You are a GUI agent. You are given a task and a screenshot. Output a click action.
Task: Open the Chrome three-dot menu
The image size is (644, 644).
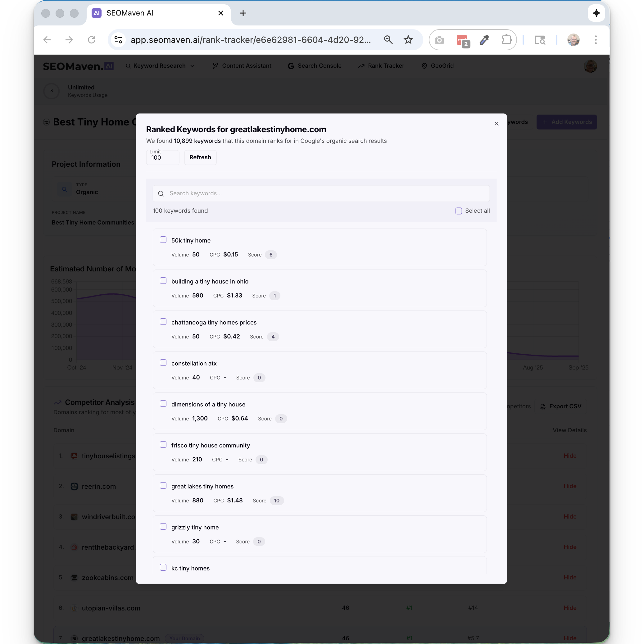pos(596,40)
